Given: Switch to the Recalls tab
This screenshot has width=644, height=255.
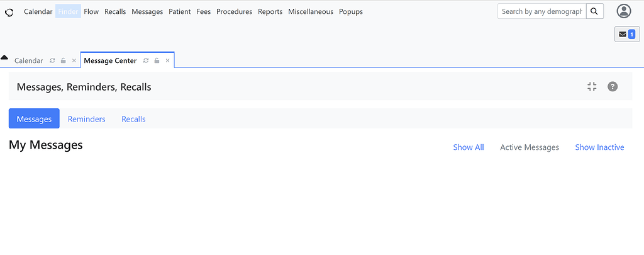Looking at the screenshot, I should pos(133,119).
